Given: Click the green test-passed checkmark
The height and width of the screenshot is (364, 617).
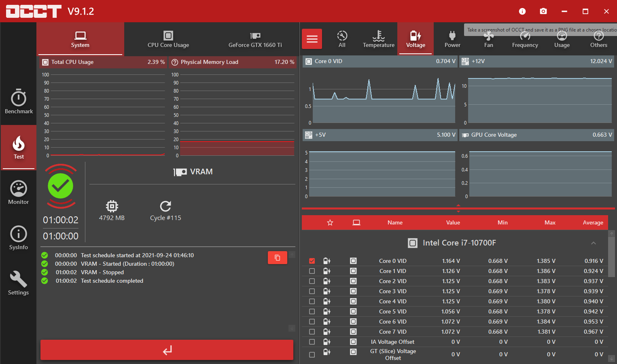Looking at the screenshot, I should (60, 186).
